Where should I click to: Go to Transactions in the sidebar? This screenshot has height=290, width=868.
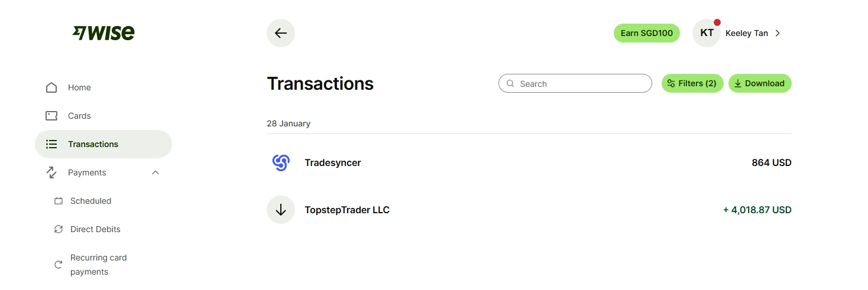93,144
